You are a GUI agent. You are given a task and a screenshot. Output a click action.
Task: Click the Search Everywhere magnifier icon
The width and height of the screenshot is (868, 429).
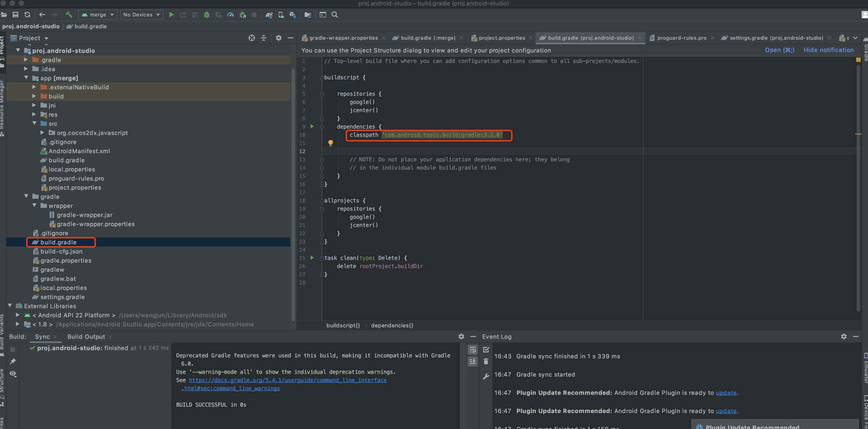coord(335,15)
